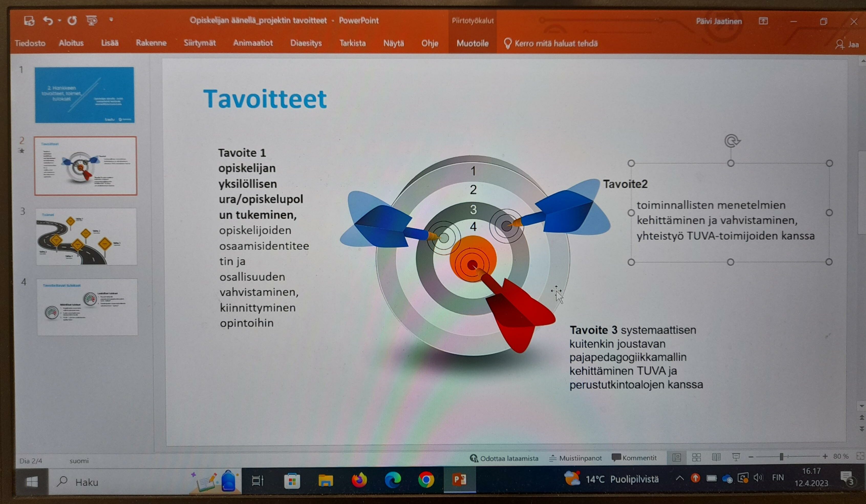Click the zoom out minus button

[751, 457]
